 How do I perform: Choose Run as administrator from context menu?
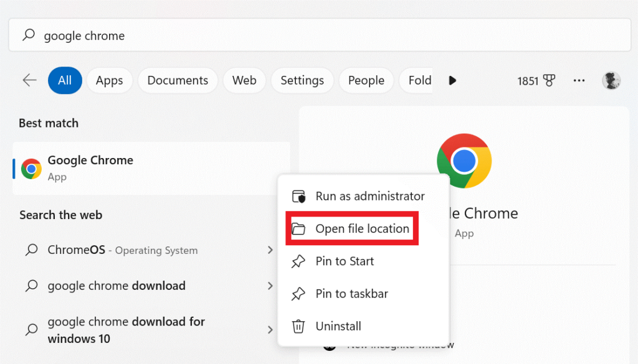[x=364, y=196]
